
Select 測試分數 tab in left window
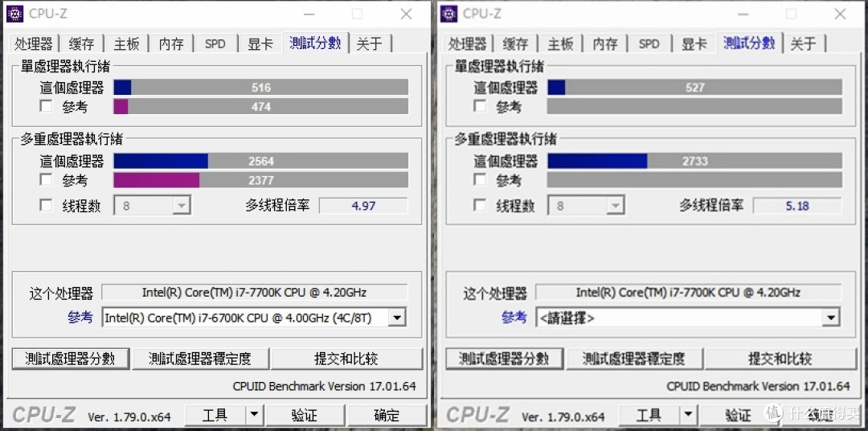click(316, 43)
